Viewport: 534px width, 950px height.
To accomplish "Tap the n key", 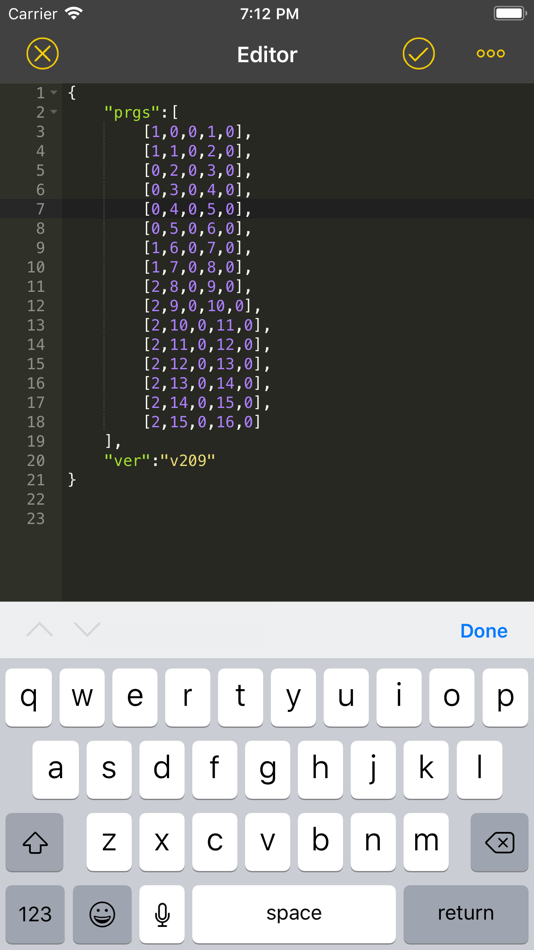I will pyautogui.click(x=373, y=842).
